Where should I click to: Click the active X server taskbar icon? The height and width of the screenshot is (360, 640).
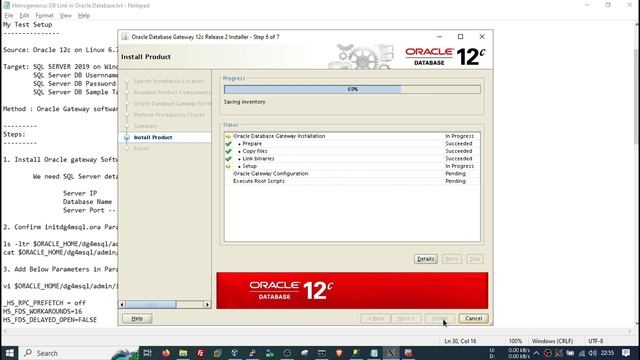coord(391,353)
